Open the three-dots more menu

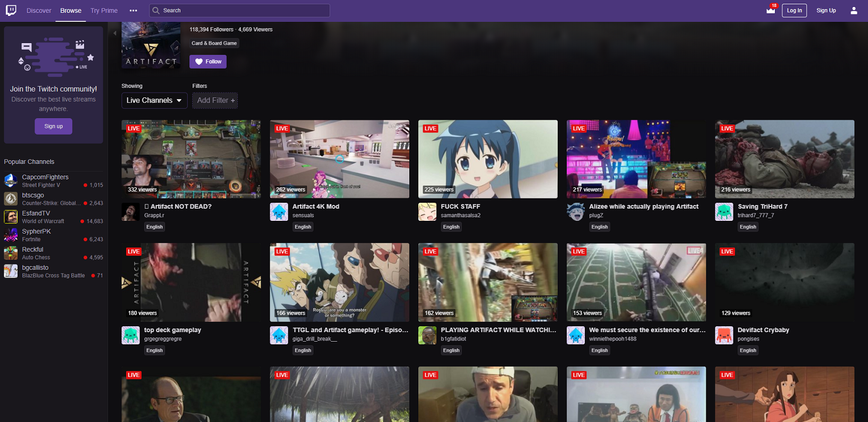pyautogui.click(x=133, y=11)
